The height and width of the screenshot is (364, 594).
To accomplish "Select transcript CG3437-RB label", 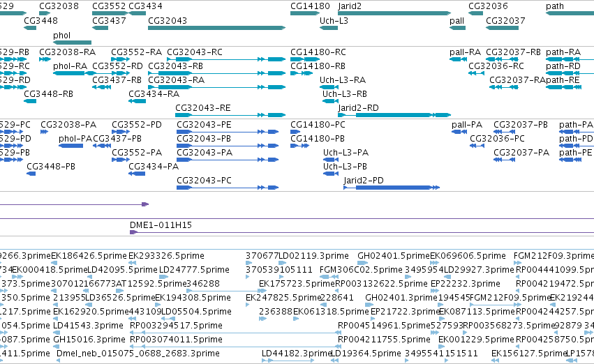I will 117,80.
